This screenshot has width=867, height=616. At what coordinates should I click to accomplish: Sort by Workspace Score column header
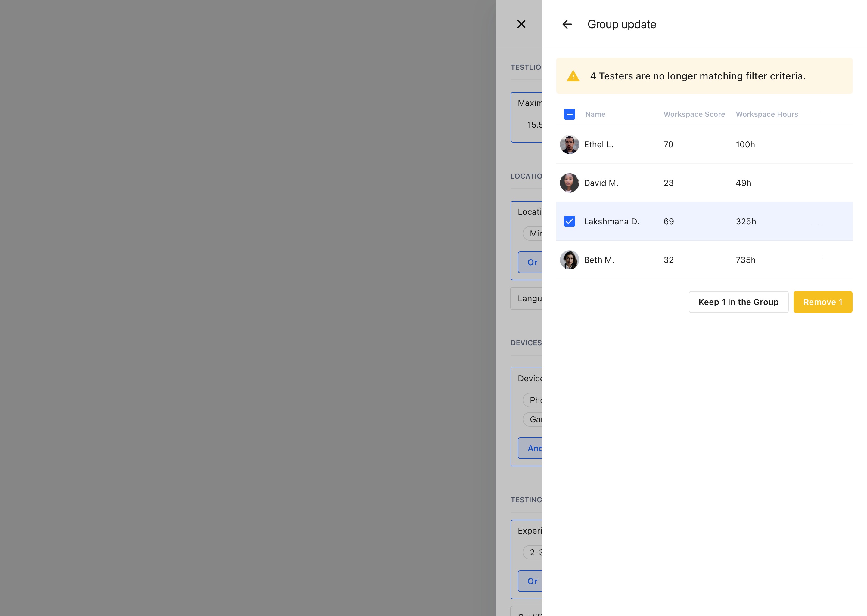coord(694,114)
